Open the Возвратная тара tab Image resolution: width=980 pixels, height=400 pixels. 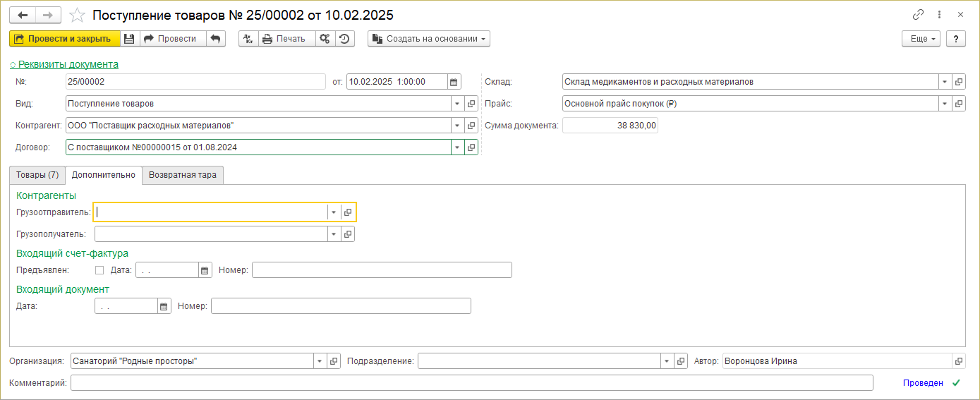coord(183,175)
